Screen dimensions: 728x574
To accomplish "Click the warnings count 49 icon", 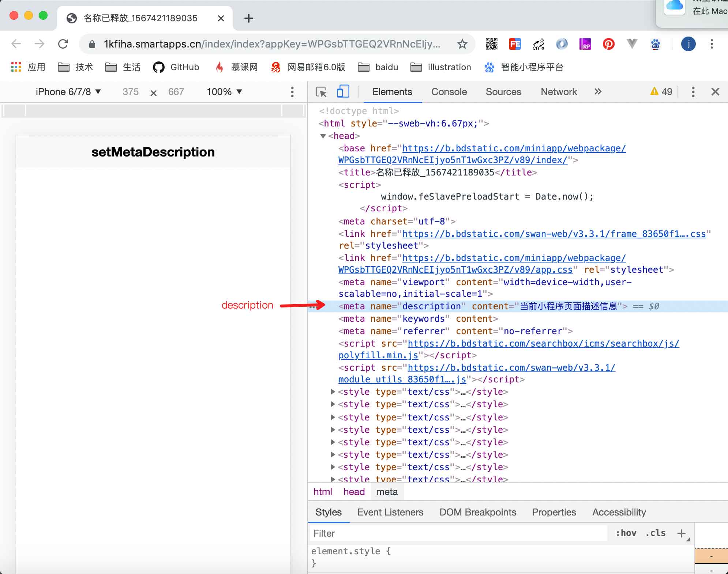I will click(661, 92).
